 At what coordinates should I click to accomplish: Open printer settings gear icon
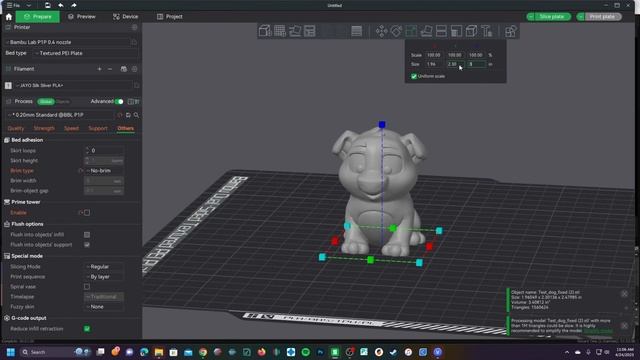[x=134, y=27]
